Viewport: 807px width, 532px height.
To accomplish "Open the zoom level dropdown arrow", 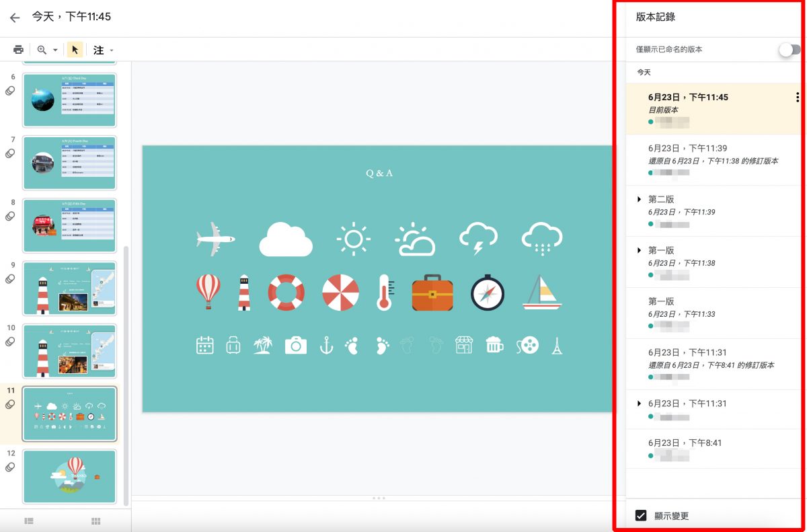I will click(55, 50).
